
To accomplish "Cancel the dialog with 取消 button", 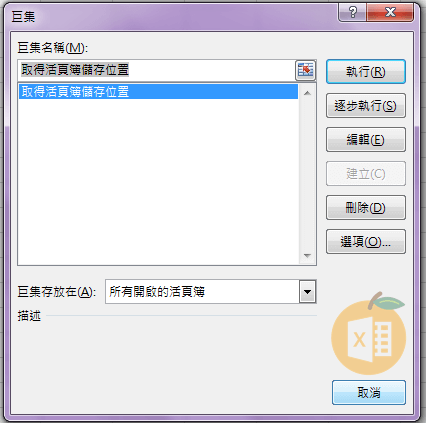I will click(369, 392).
